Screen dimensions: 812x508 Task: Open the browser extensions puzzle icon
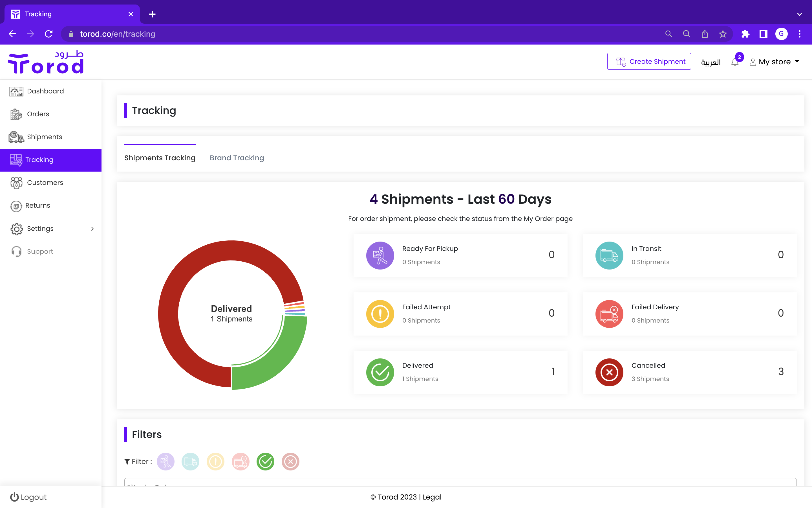(745, 34)
